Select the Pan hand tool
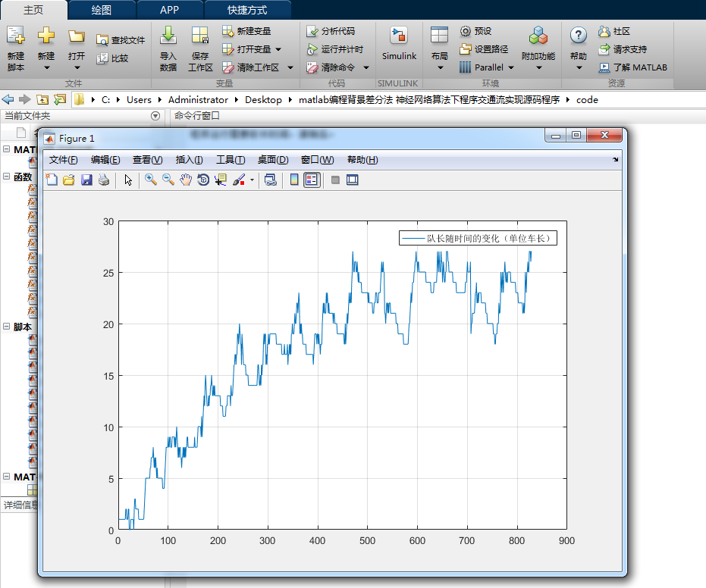The height and width of the screenshot is (588, 706). pyautogui.click(x=186, y=180)
